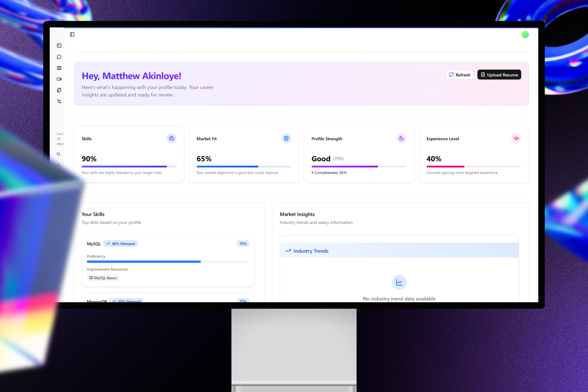Viewport: 588px width, 392px height.
Task: Toggle the sidebar panel icon
Action: 72,35
